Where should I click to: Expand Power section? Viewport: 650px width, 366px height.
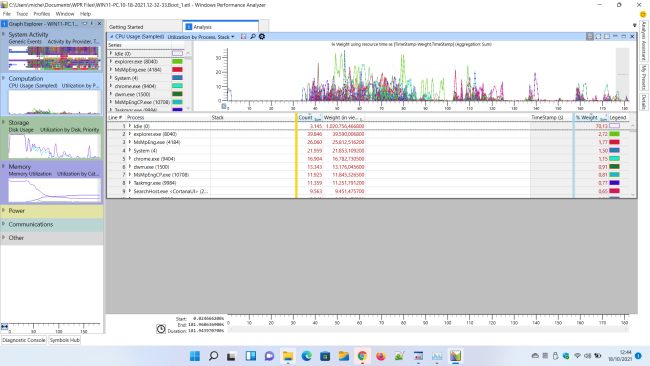tap(4, 210)
